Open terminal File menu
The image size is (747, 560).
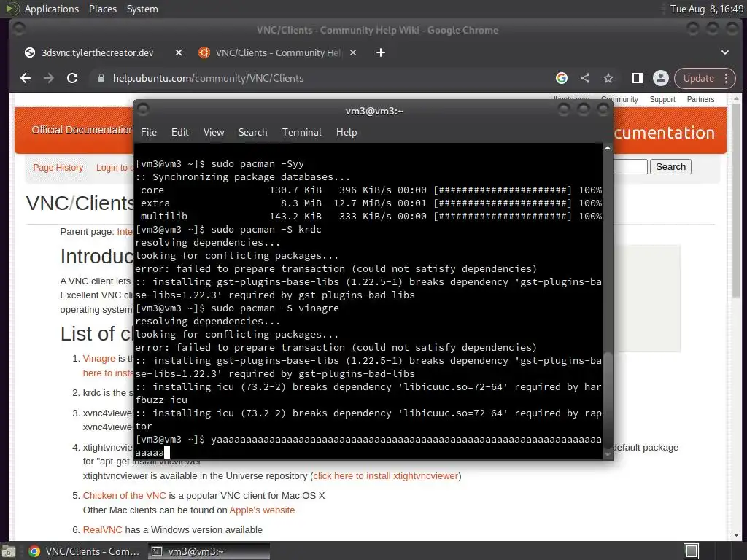149,133
